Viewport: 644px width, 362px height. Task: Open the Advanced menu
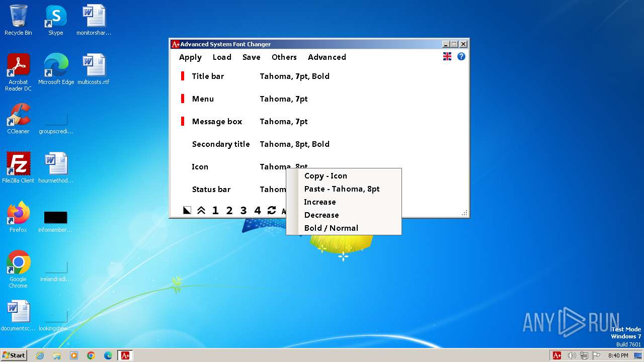(x=327, y=57)
